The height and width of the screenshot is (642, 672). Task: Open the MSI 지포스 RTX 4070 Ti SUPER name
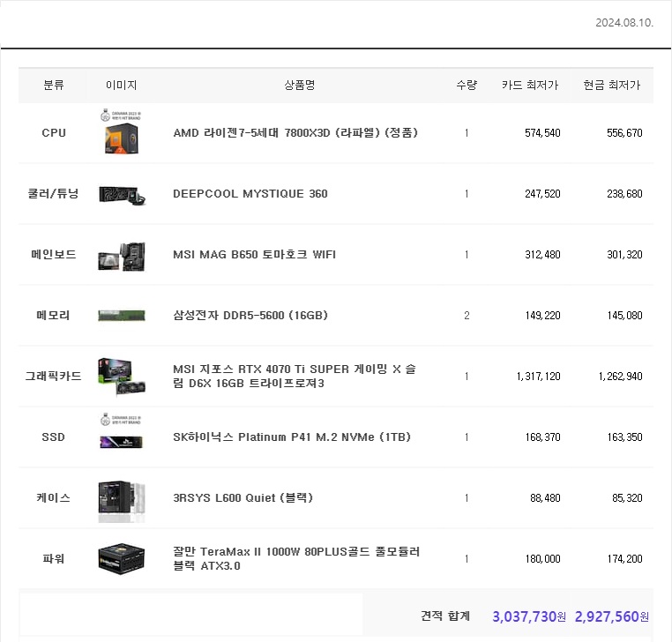click(295, 376)
